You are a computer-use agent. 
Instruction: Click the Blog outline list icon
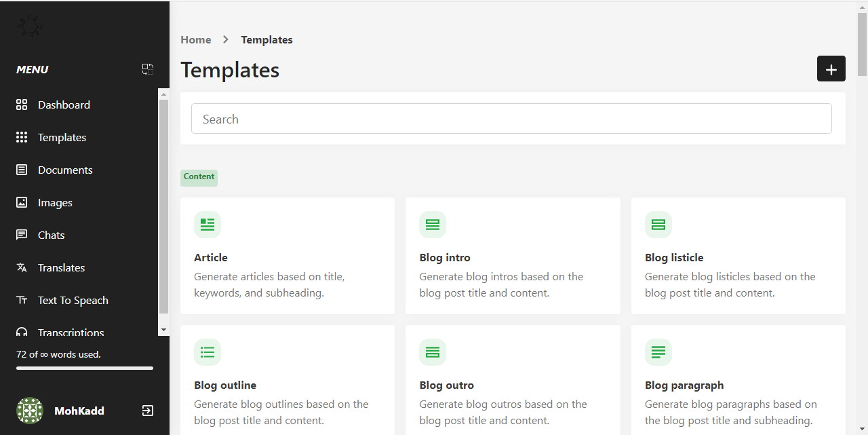(x=208, y=352)
